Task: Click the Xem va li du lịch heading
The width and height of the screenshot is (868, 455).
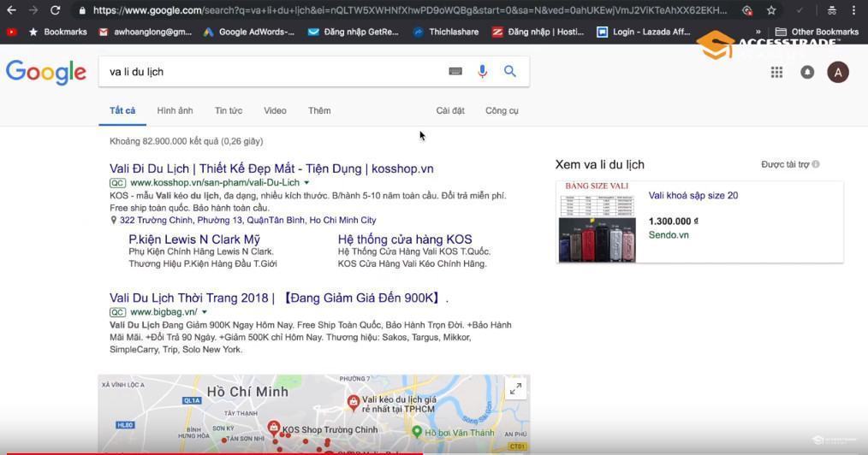Action: [x=599, y=165]
